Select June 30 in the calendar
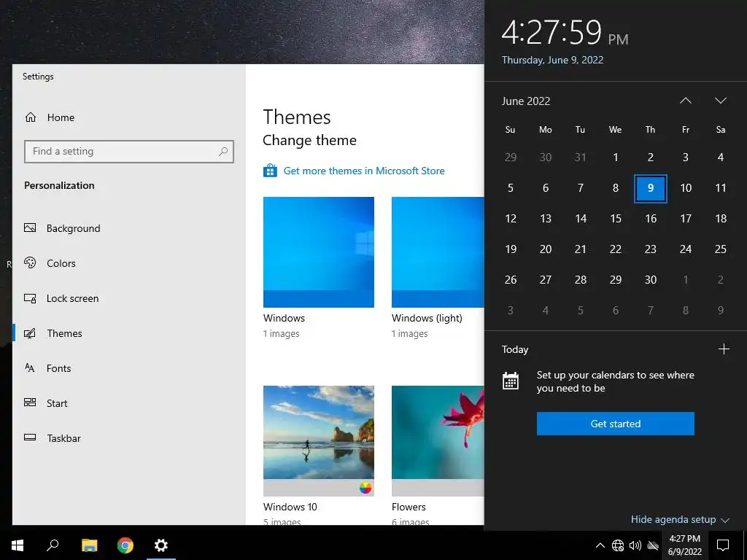Viewport: 747px width, 560px height. 650,279
